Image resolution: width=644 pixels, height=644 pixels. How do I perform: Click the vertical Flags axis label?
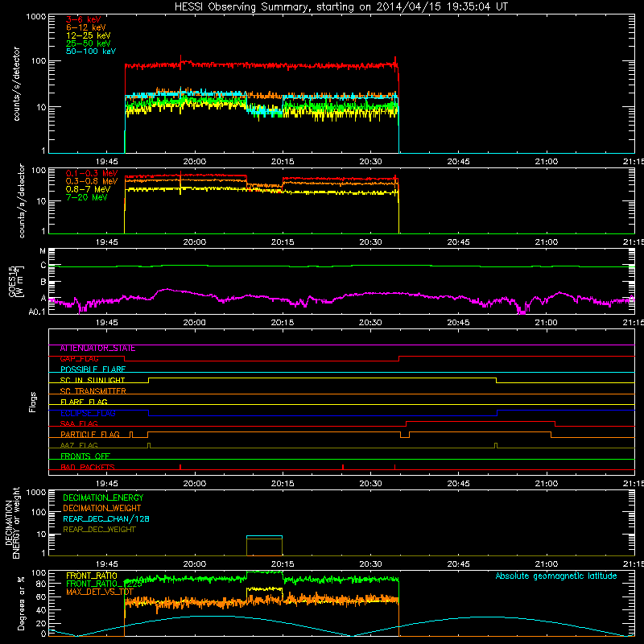pyautogui.click(x=33, y=402)
